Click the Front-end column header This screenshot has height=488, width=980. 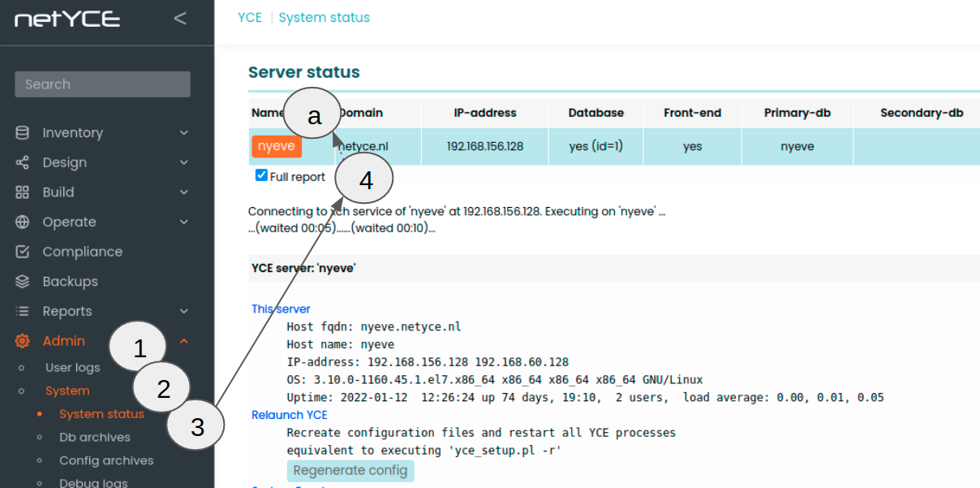tap(692, 113)
